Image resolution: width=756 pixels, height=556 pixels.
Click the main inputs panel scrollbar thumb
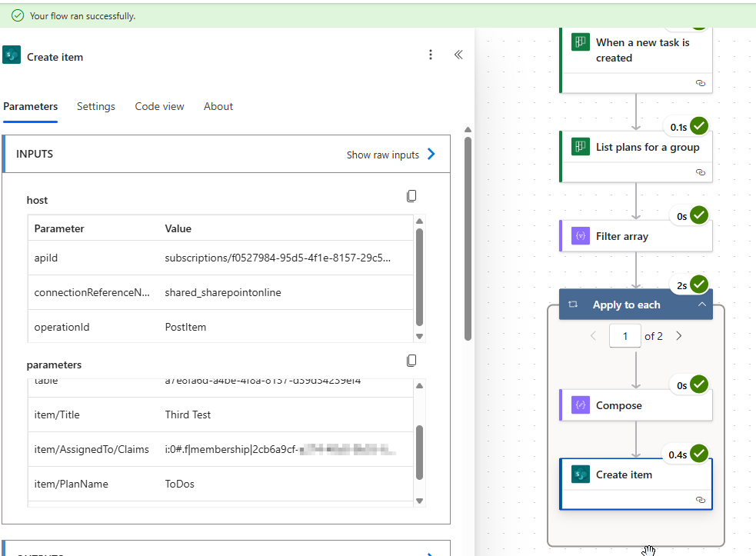(x=468, y=238)
